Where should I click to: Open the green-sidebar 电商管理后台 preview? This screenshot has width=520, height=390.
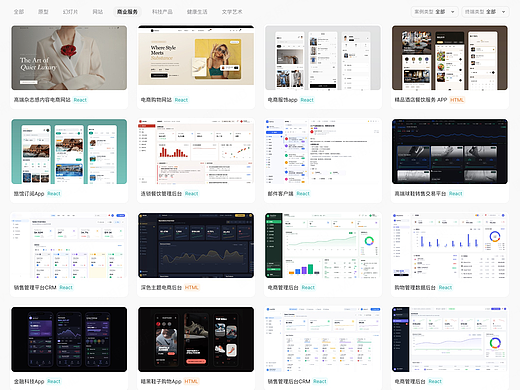click(323, 245)
